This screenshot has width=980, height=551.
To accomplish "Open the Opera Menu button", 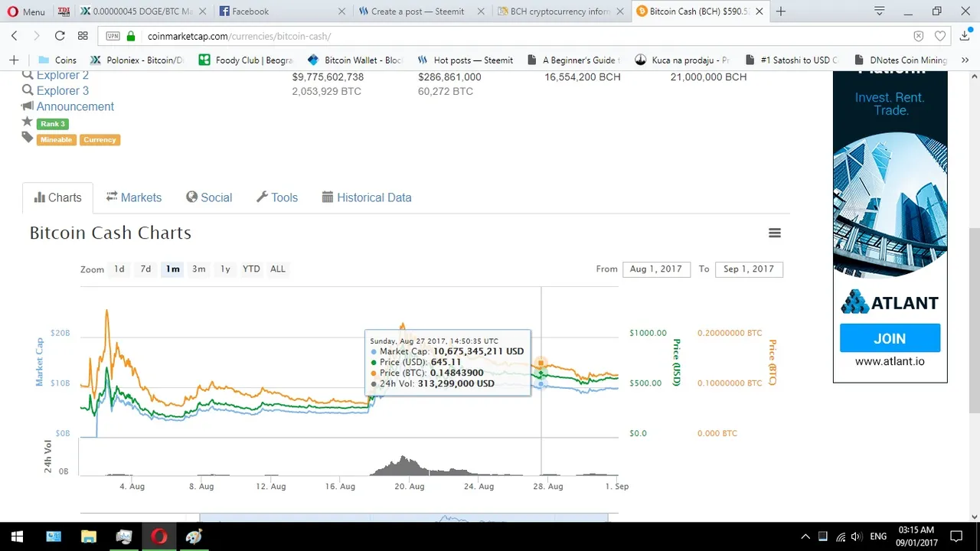I will click(x=26, y=11).
